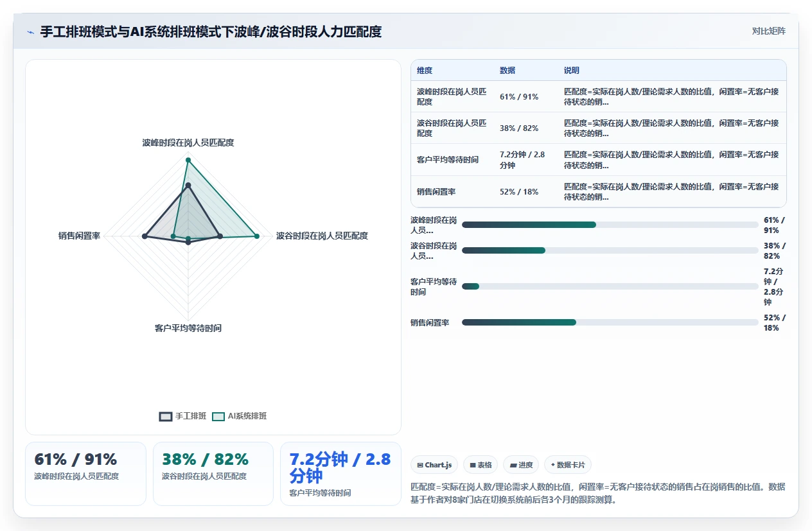
Task: Click the 7.2分钟 / 2.8分钟 table cell
Action: pyautogui.click(x=522, y=160)
